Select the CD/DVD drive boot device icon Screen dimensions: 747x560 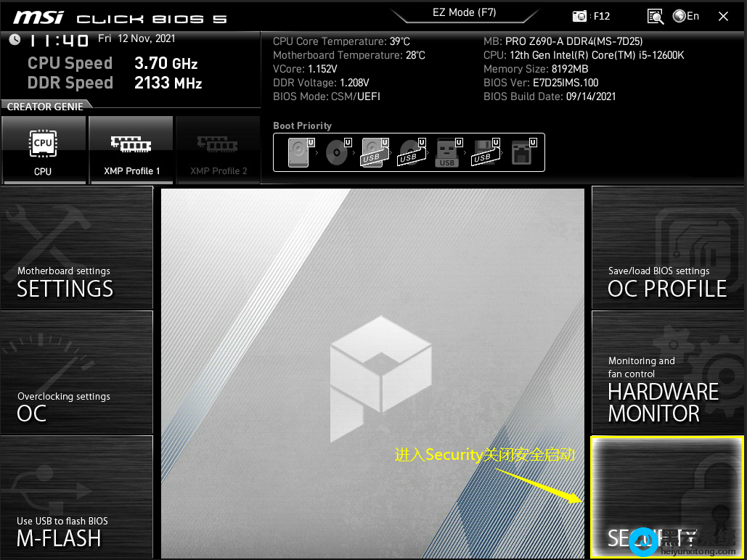pos(337,152)
